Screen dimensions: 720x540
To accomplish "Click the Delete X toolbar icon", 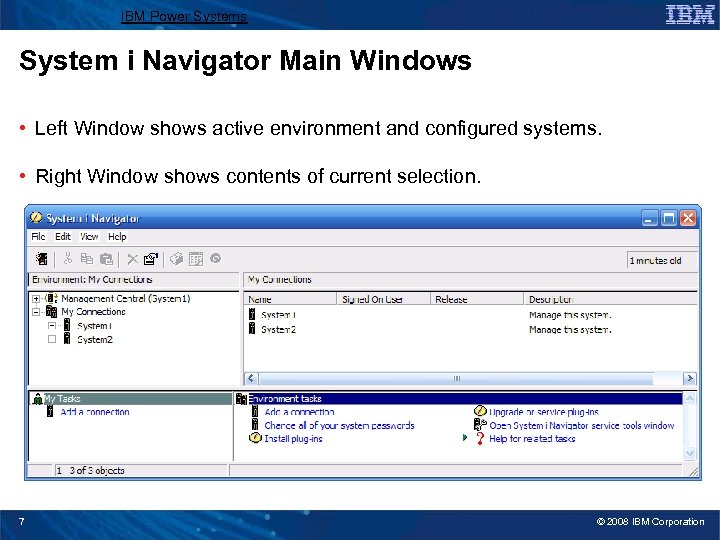I will coord(132,259).
